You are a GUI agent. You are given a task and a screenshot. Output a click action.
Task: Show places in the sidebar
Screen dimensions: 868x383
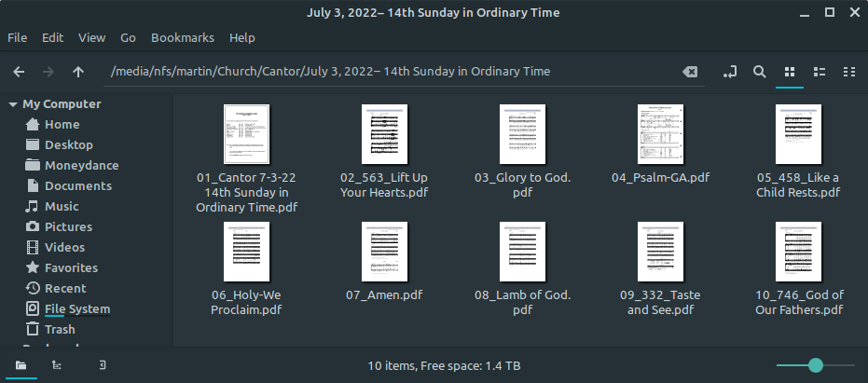[21, 365]
